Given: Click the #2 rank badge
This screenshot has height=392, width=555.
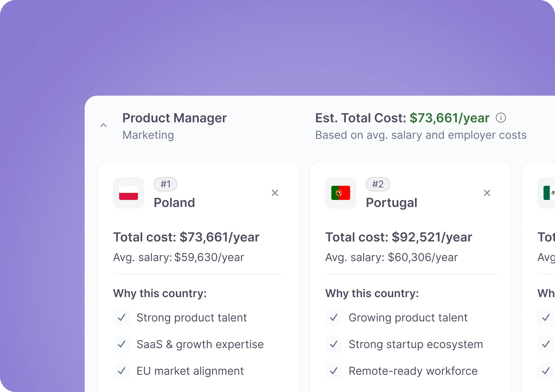Looking at the screenshot, I should click(378, 184).
